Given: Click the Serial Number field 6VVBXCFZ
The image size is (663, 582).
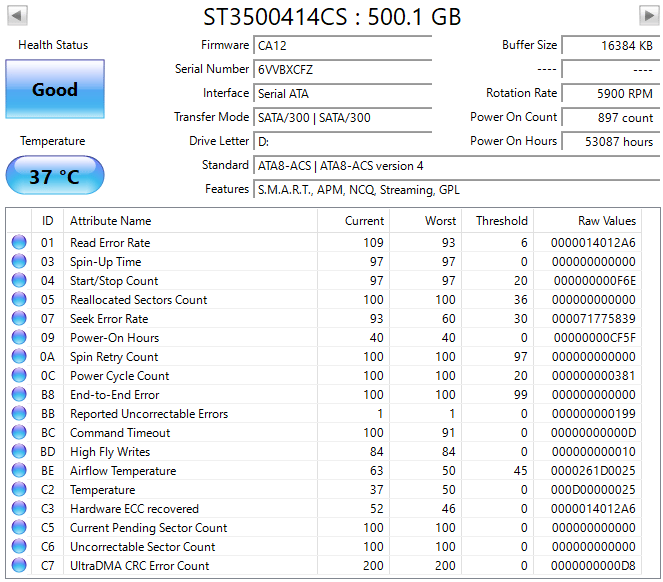Looking at the screenshot, I should coord(342,69).
